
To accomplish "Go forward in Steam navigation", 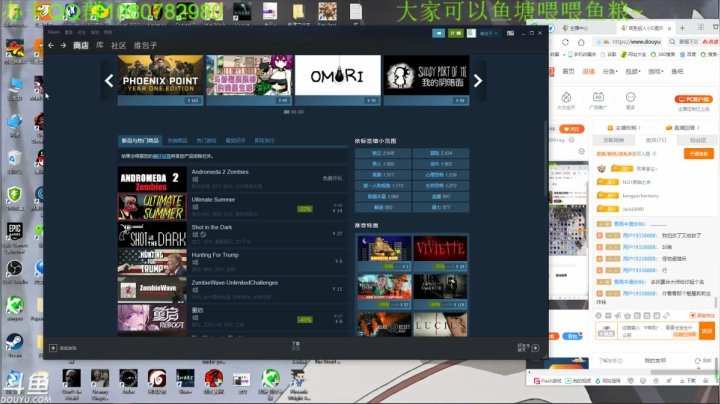I will [x=63, y=45].
